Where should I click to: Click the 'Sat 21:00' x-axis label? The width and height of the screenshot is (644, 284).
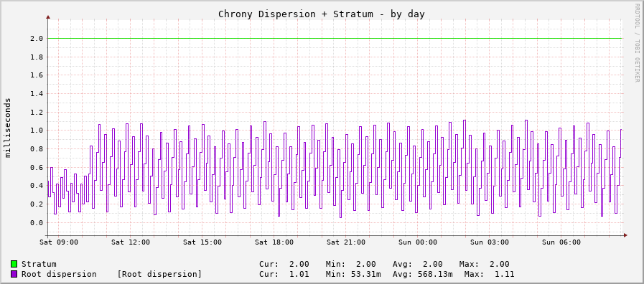pyautogui.click(x=346, y=242)
